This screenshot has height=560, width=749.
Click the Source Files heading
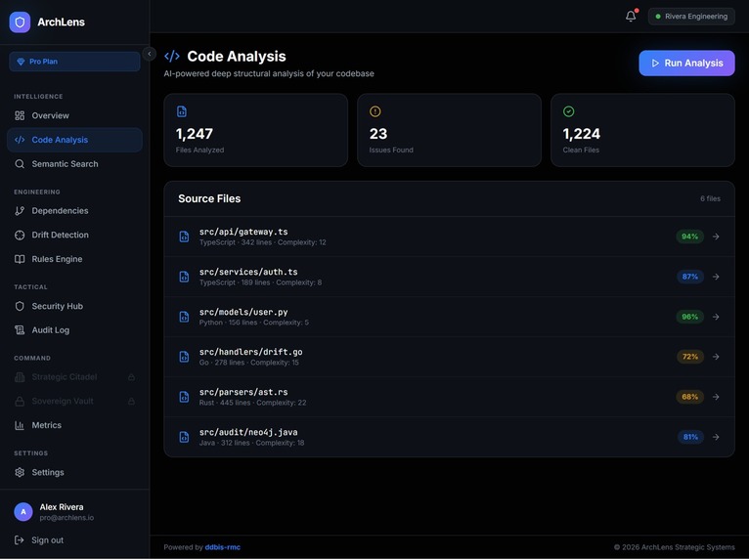point(209,198)
